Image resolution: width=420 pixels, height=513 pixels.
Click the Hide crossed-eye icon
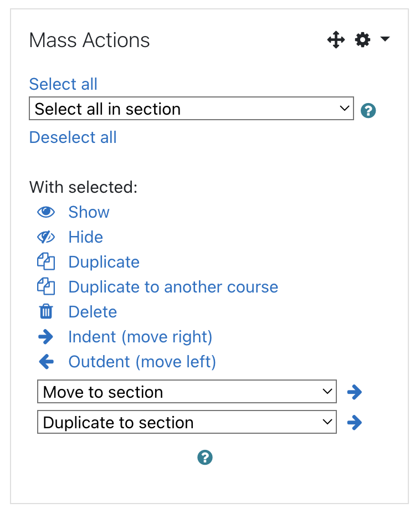(46, 237)
